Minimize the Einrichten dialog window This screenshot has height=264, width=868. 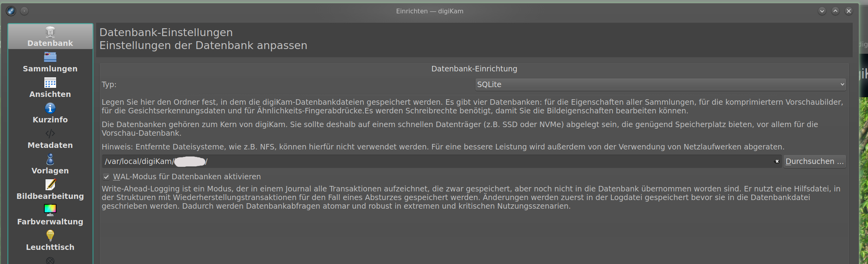coord(822,11)
